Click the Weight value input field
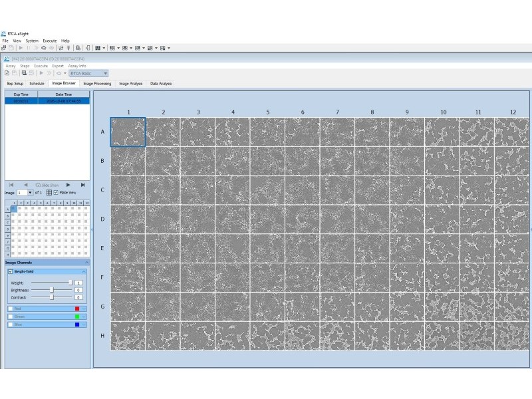Screen dimensions: 532x399 tap(78, 283)
